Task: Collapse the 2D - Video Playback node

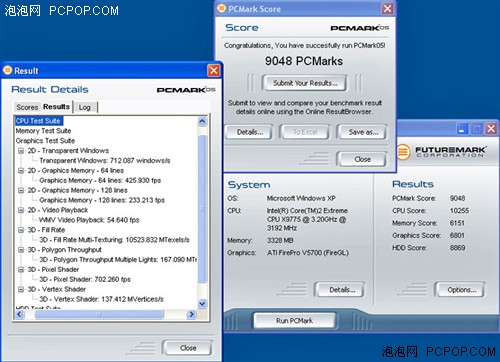Action: click(21, 210)
